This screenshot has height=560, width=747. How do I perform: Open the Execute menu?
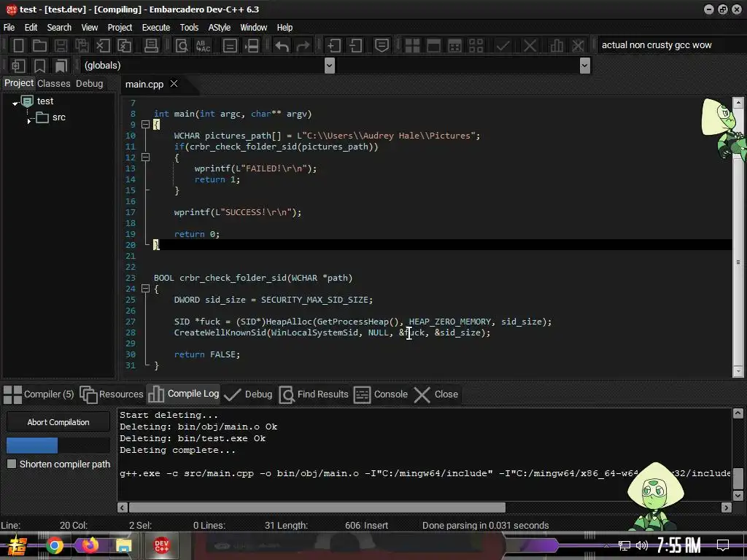tap(156, 28)
